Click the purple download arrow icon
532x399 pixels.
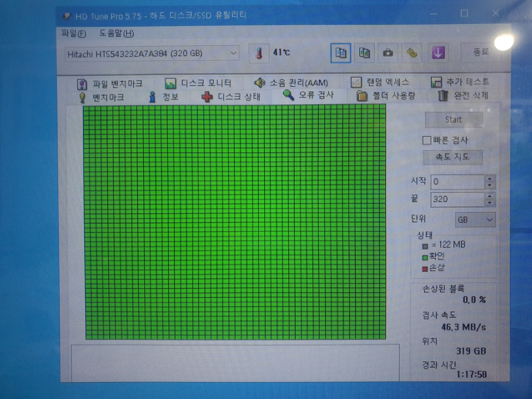(x=438, y=53)
